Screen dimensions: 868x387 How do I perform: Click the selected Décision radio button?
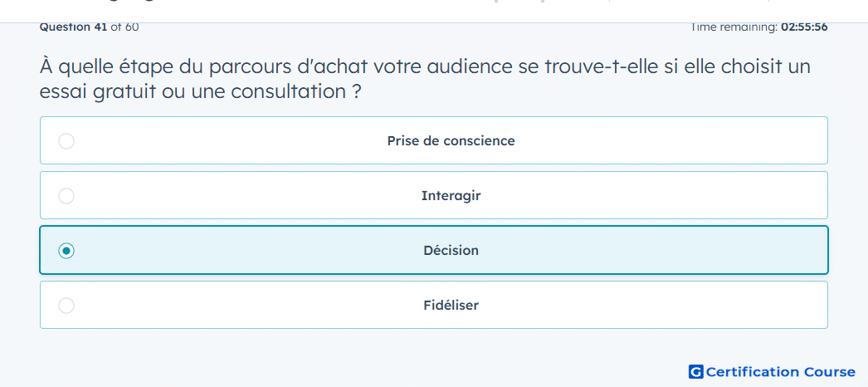coord(66,251)
